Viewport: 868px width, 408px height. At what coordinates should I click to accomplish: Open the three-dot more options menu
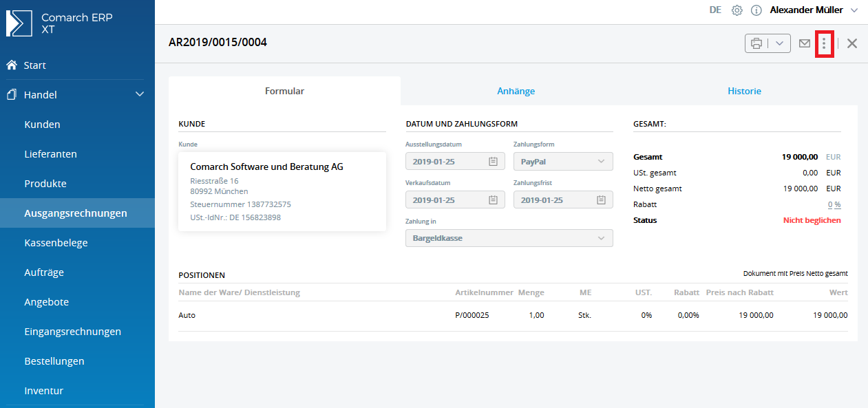[824, 43]
